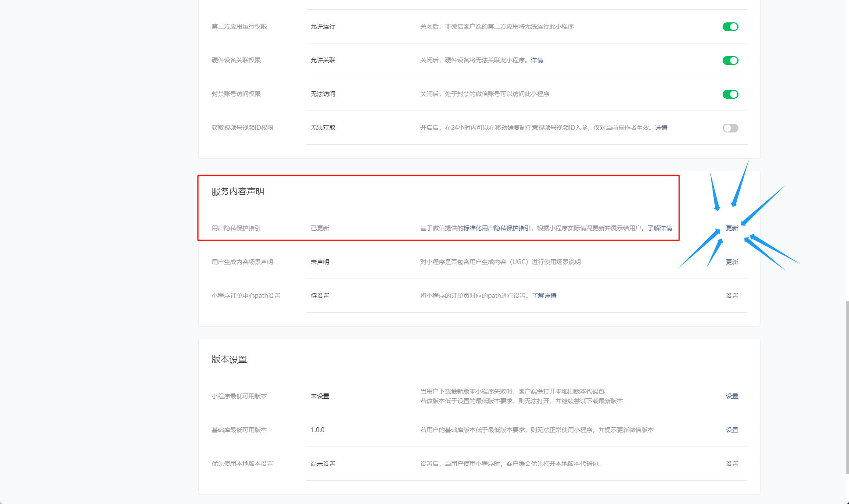
Task: Click the 服务内容声明 section heading
Action: pyautogui.click(x=237, y=191)
